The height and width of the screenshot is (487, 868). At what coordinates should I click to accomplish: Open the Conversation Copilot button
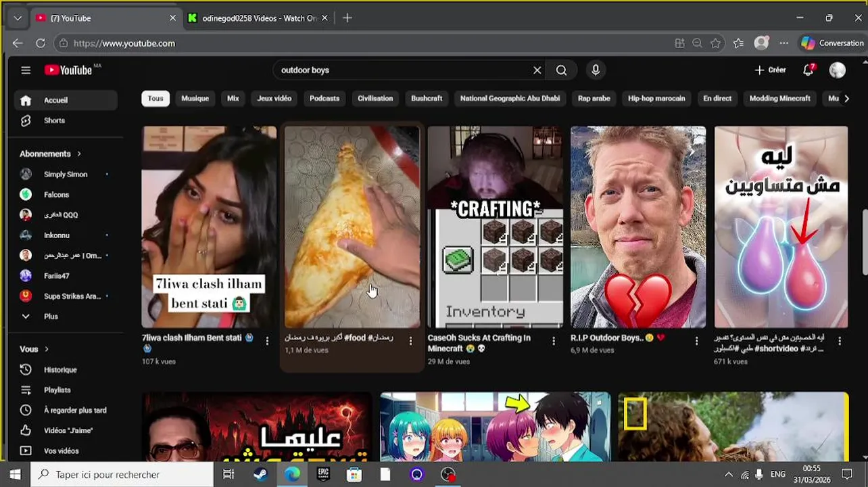coord(832,43)
